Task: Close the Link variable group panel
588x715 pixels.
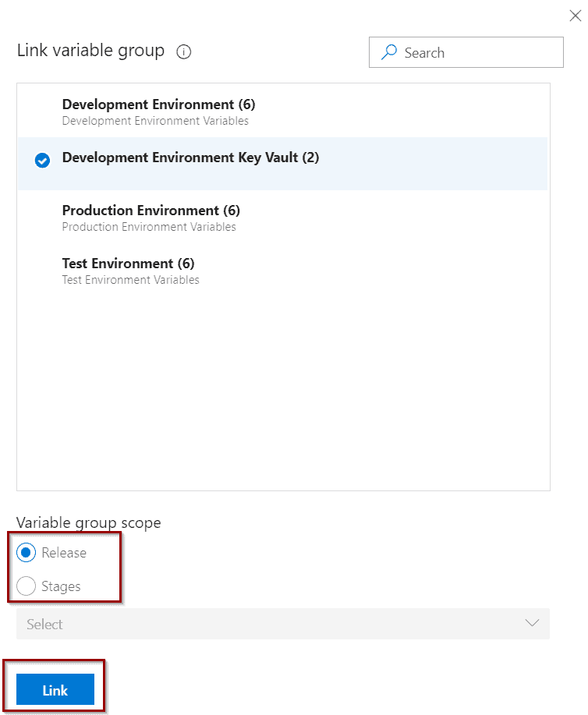Action: 576,16
